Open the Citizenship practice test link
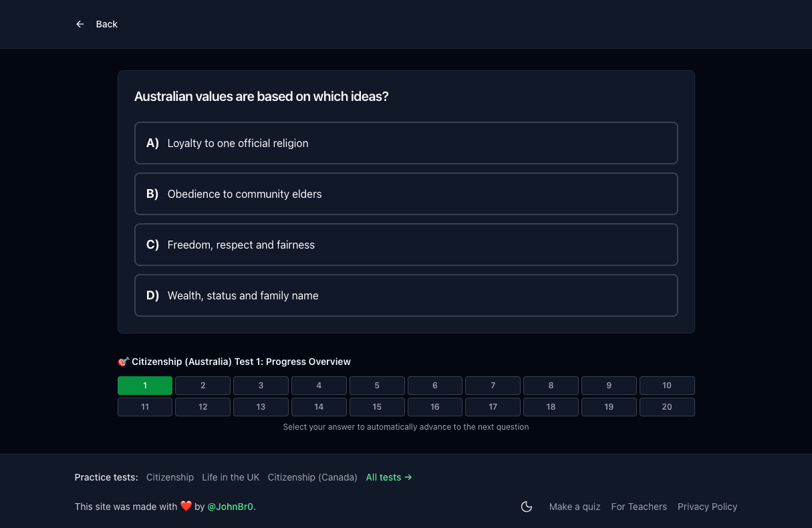812x528 pixels. pyautogui.click(x=170, y=477)
